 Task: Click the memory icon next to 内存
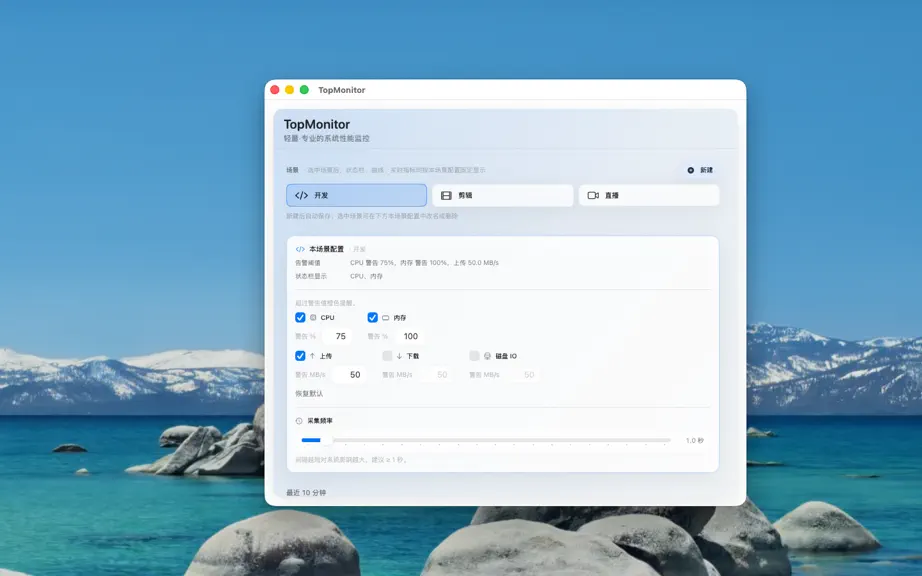(386, 317)
